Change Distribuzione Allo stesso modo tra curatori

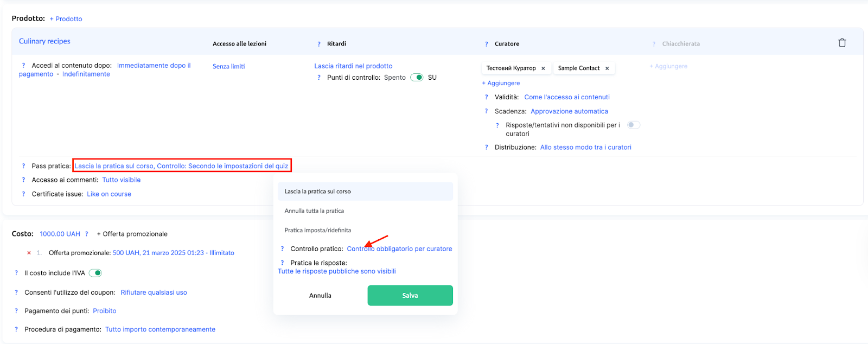[585, 147]
